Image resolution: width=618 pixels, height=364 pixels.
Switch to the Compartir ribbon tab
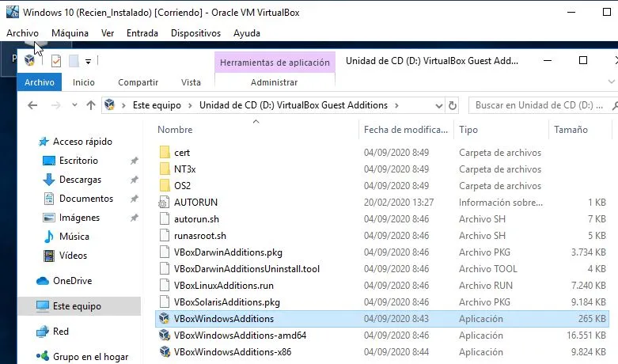click(x=138, y=82)
